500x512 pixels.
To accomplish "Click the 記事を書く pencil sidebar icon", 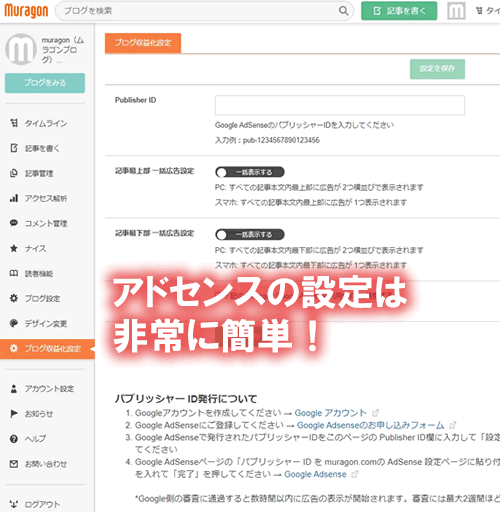I will (14, 148).
